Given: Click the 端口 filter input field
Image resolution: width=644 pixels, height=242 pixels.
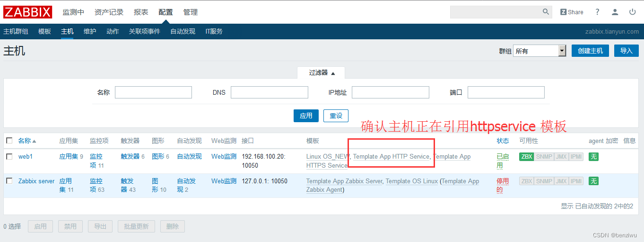Looking at the screenshot, I should [x=506, y=92].
